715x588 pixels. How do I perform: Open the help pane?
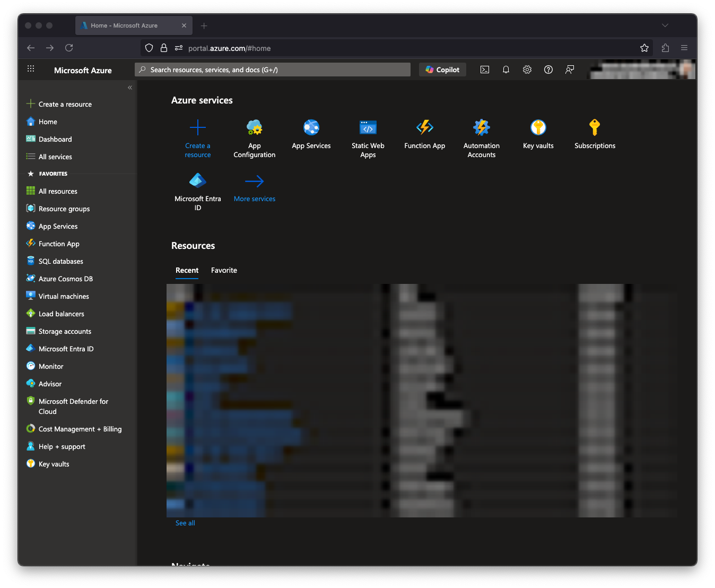pos(548,69)
